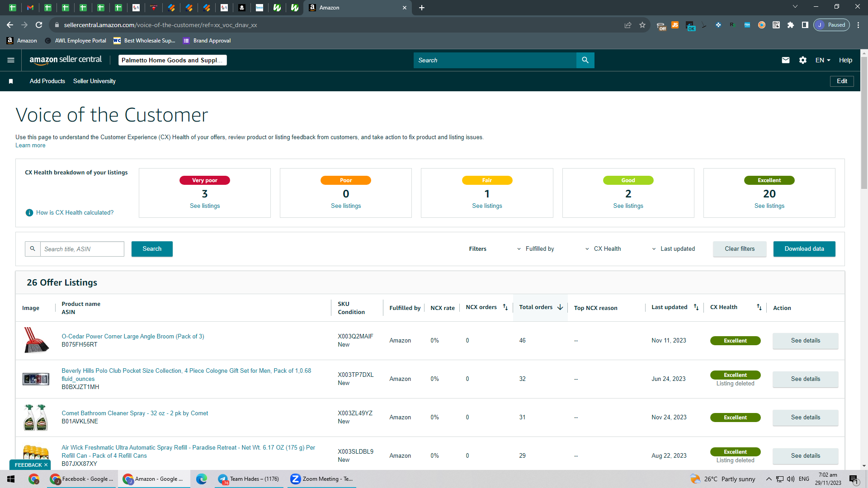Open Chrome three-dot menu
This screenshot has width=868, height=488.
pos(858,25)
